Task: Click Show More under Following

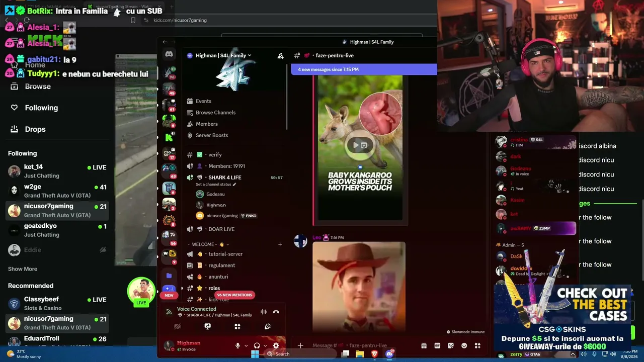Action: coord(23,269)
